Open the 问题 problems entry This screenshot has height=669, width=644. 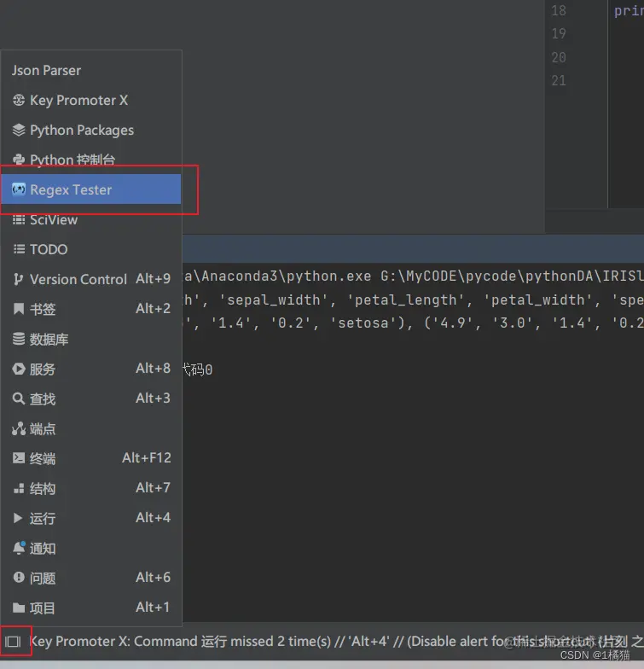pyautogui.click(x=90, y=579)
